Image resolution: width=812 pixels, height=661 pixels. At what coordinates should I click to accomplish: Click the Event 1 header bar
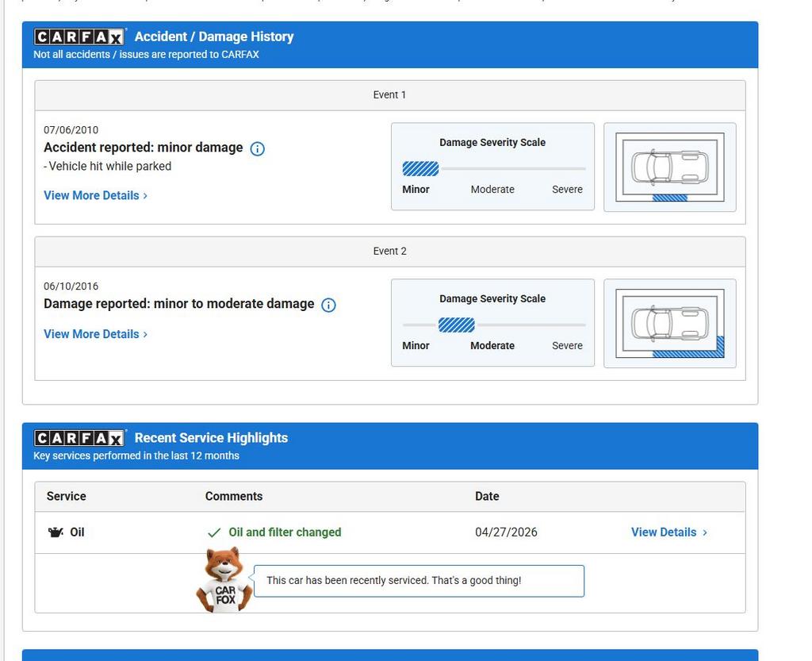tap(390, 95)
